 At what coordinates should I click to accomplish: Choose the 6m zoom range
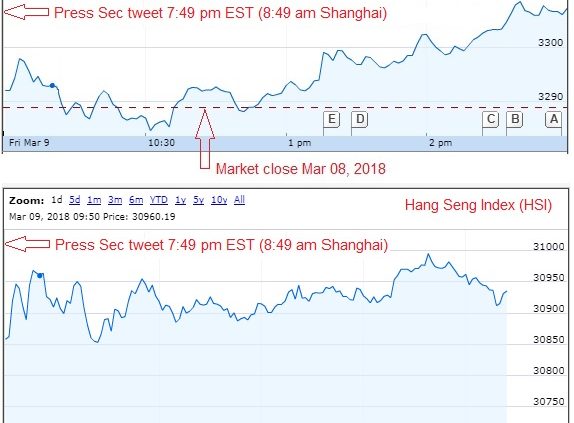tap(136, 200)
